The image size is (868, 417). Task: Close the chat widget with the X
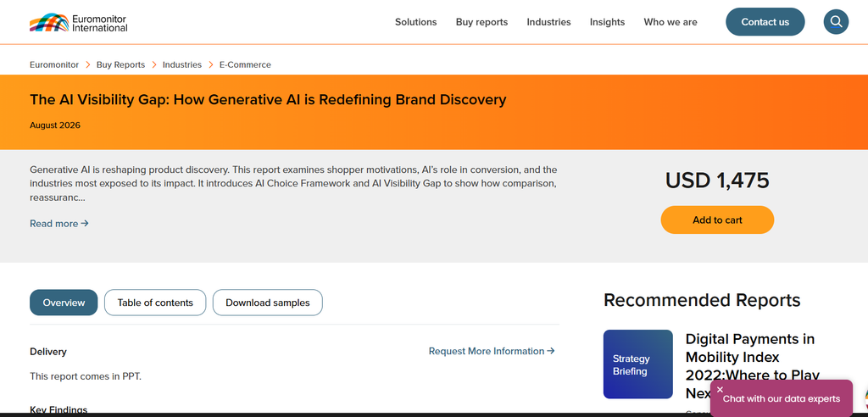click(x=720, y=389)
